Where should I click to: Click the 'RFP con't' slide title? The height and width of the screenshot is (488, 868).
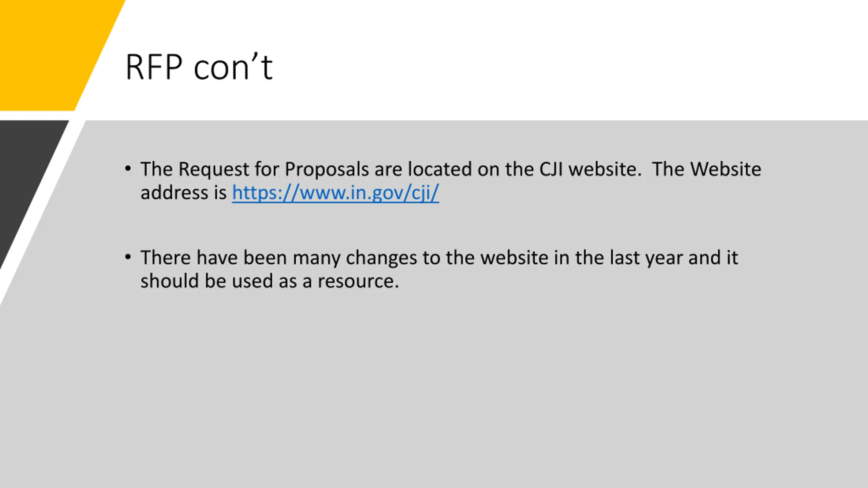click(199, 67)
